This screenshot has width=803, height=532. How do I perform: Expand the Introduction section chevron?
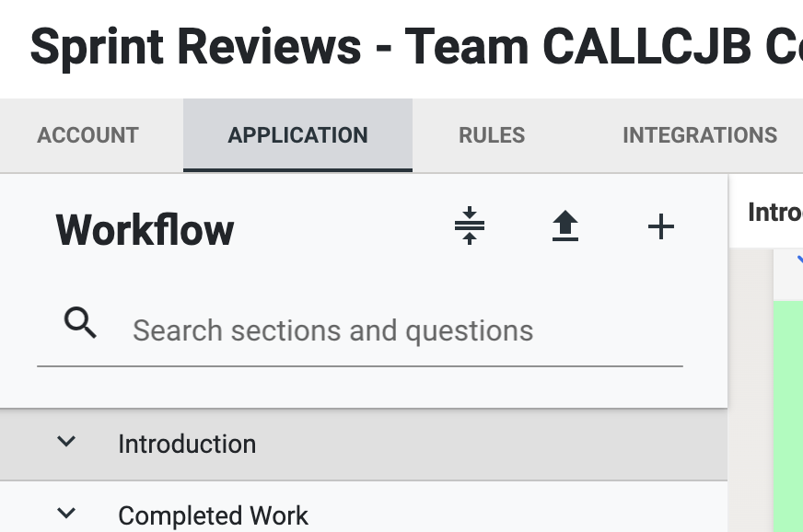(65, 443)
